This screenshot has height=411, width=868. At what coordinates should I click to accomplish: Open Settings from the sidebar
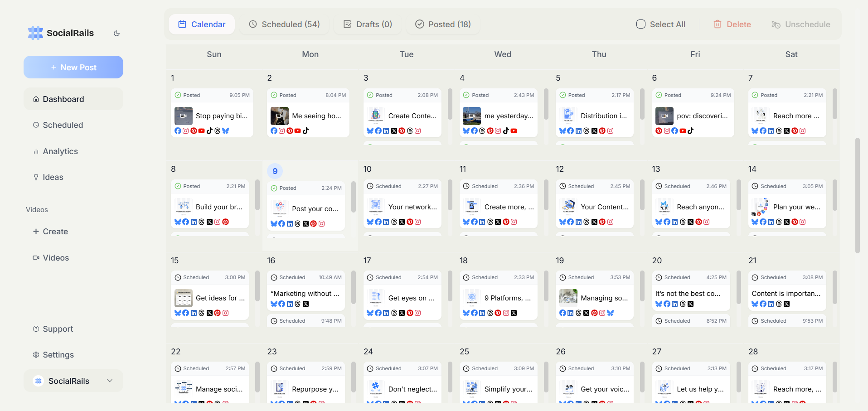click(73, 354)
